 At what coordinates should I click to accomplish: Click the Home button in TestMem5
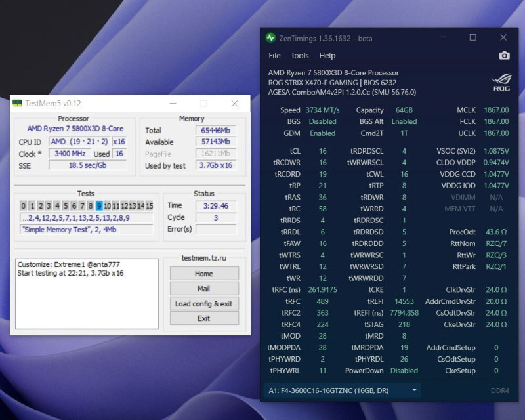coord(204,274)
